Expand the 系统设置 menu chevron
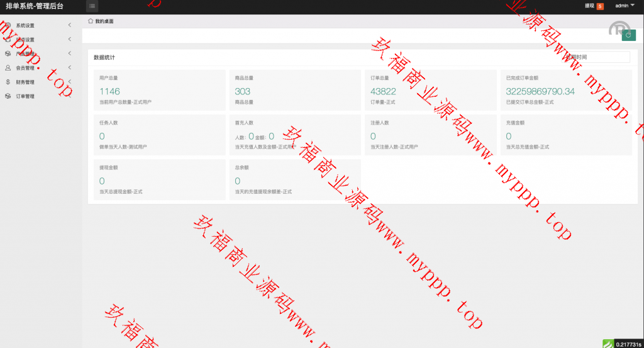This screenshot has width=644, height=348. pyautogui.click(x=69, y=25)
